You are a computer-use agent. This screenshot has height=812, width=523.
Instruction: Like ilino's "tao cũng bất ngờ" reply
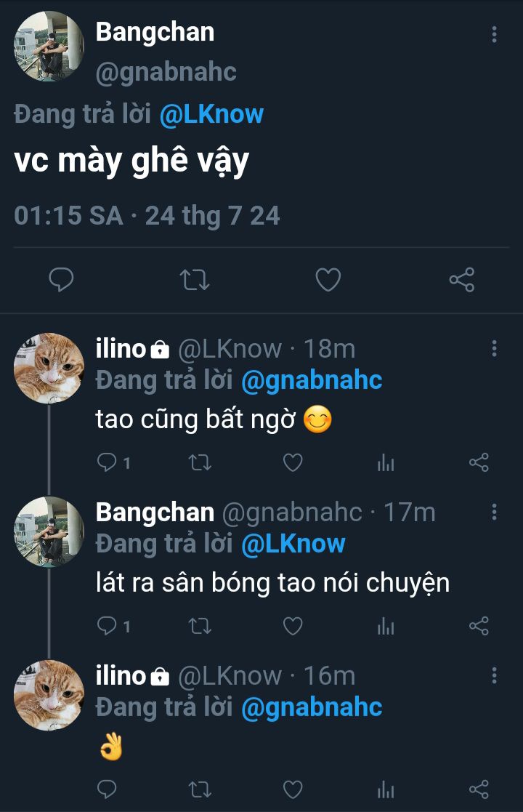pyautogui.click(x=293, y=462)
